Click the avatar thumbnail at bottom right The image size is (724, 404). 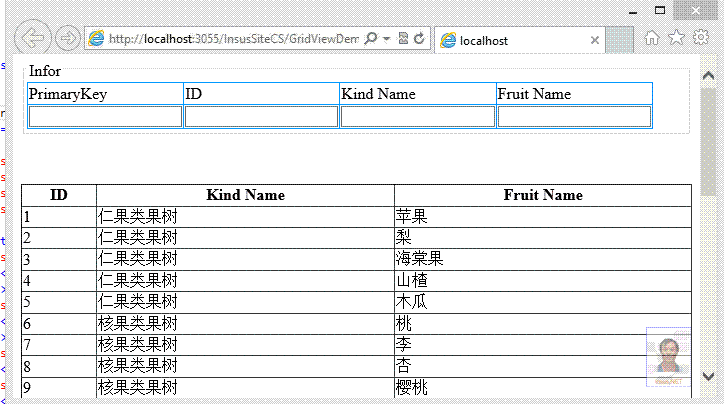pos(669,356)
